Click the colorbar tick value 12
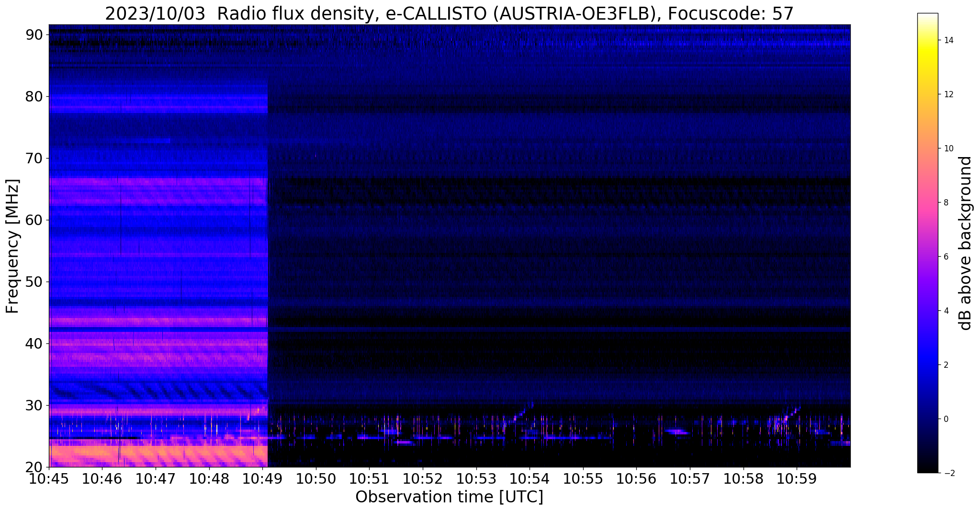 pos(948,94)
